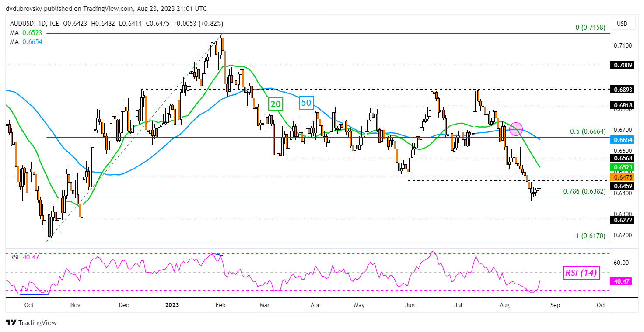
Task: Click the RSI 40.47 legend text
Action: tap(24, 257)
